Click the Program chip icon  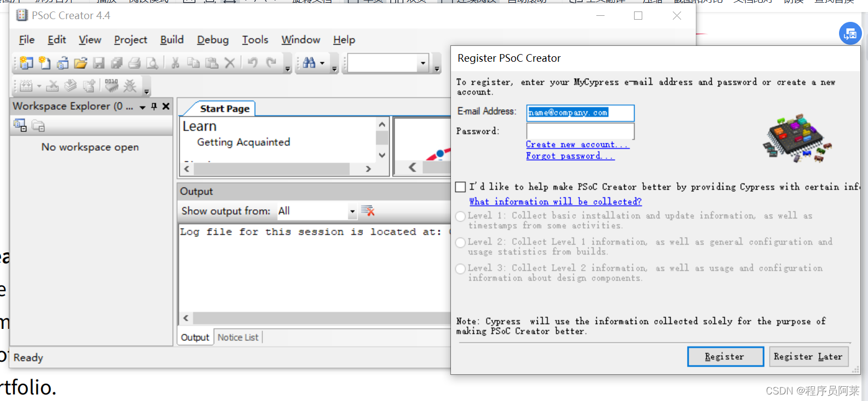pos(112,86)
